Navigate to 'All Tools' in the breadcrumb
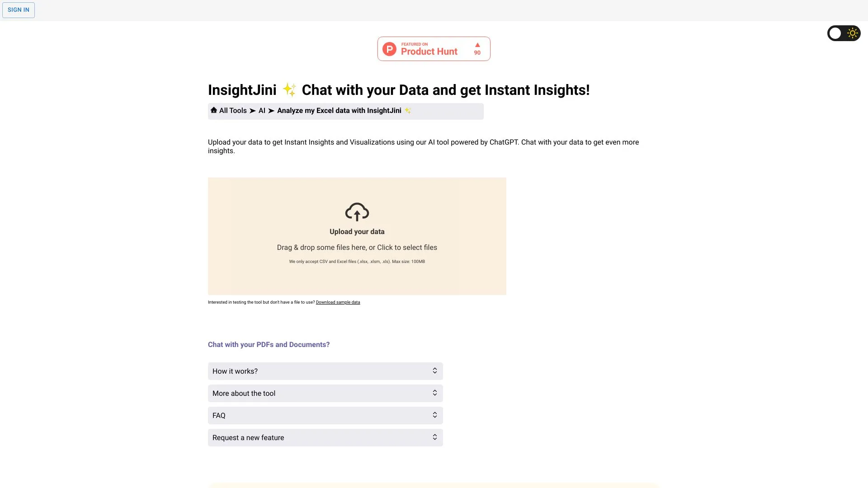 coord(232,110)
